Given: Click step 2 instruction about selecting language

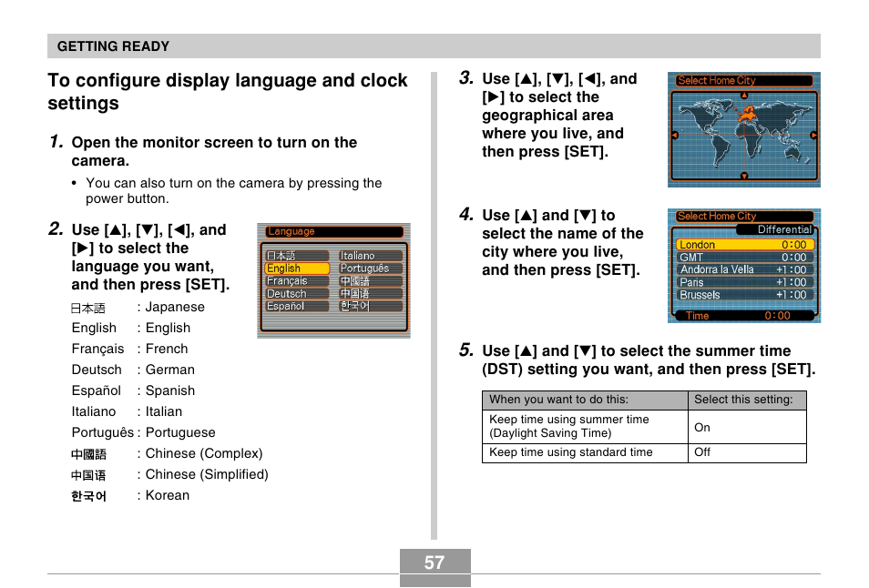Looking at the screenshot, I should pos(150,257).
